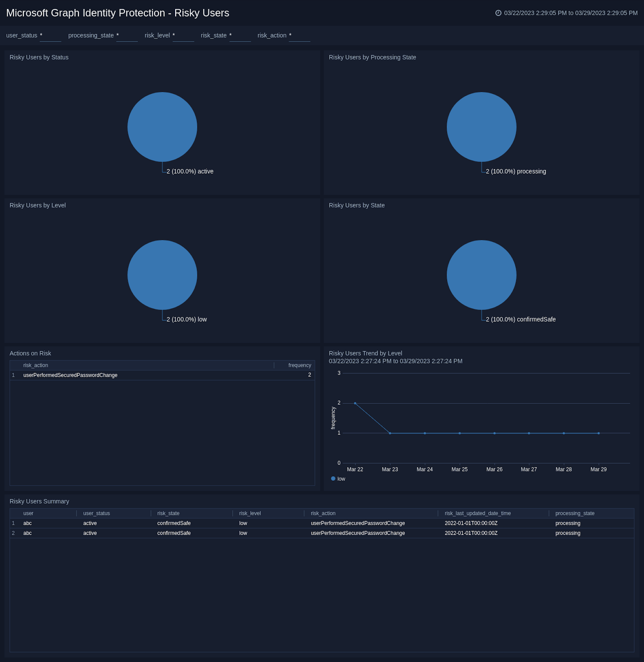The image size is (644, 662).
Task: Click the Mar 23 data point on trend line
Action: (x=390, y=433)
